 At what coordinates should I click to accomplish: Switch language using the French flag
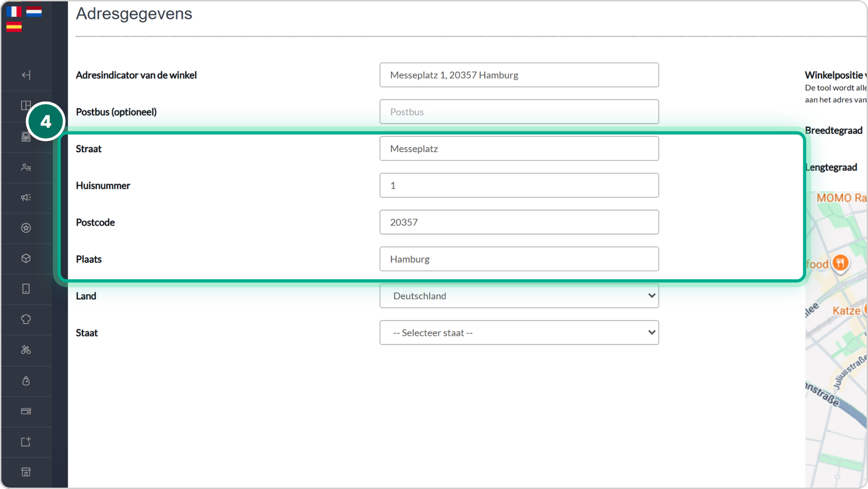click(14, 11)
